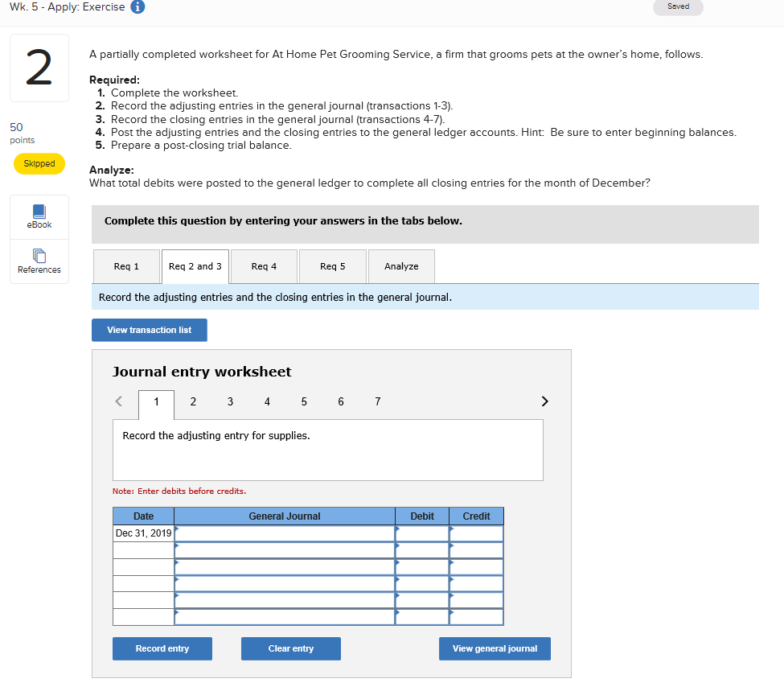The width and height of the screenshot is (784, 691).
Task: Open the Req 4 tab
Action: click(264, 266)
